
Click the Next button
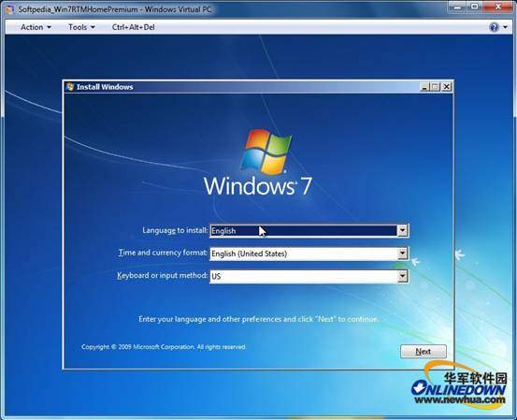coord(424,352)
